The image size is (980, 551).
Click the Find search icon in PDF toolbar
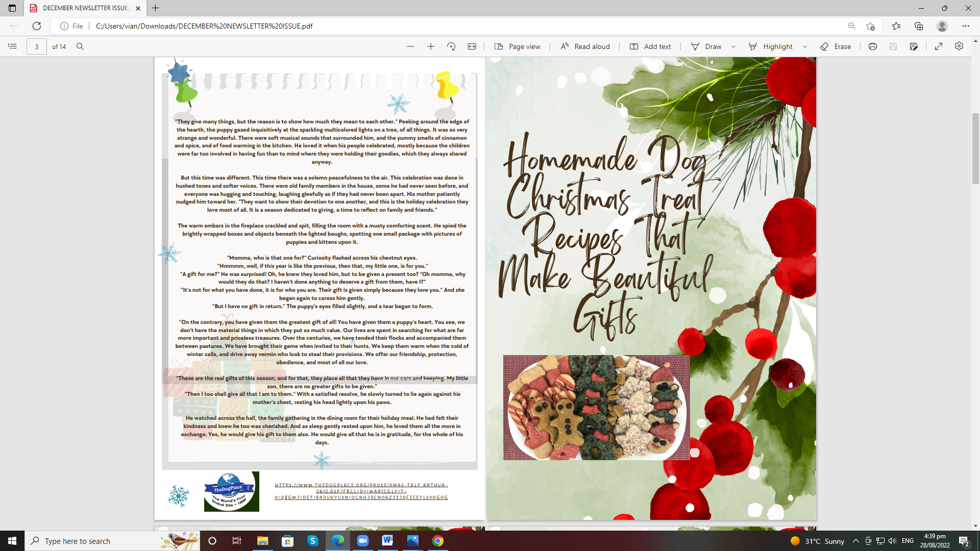(80, 46)
